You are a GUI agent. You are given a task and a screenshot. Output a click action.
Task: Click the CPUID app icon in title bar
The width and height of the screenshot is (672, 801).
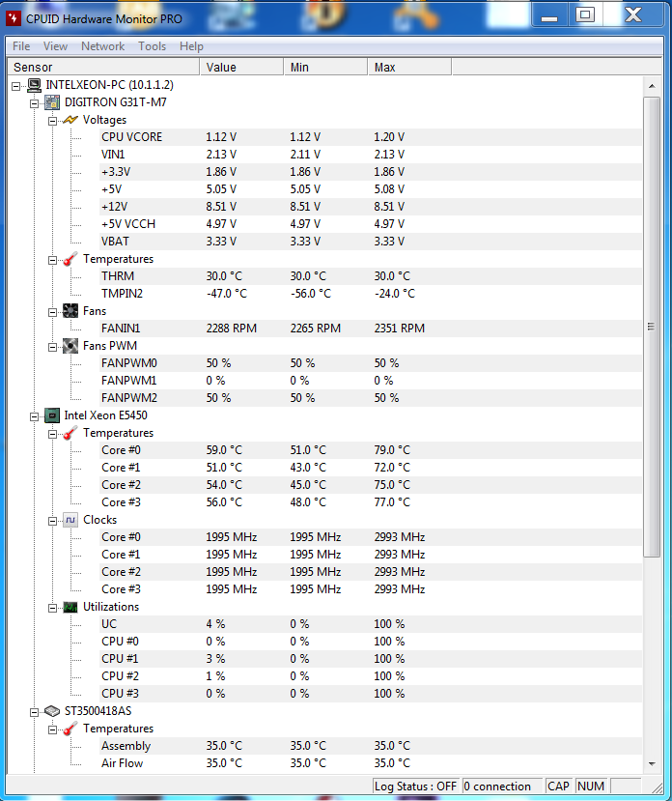14,19
